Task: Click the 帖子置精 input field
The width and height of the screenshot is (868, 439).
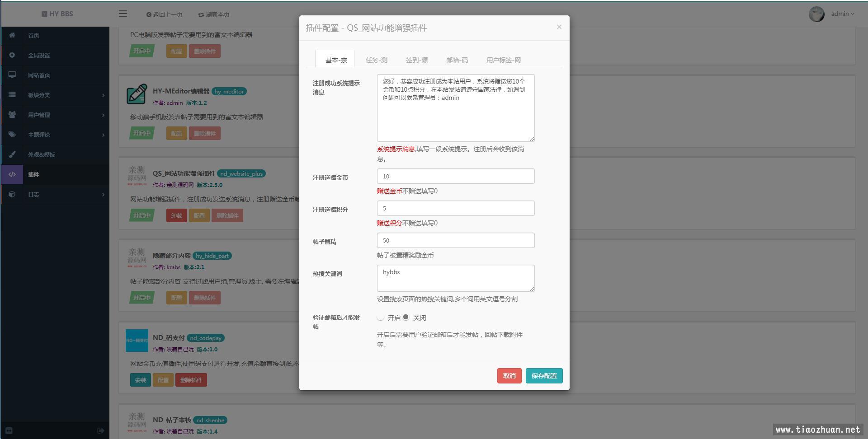Action: coord(456,240)
